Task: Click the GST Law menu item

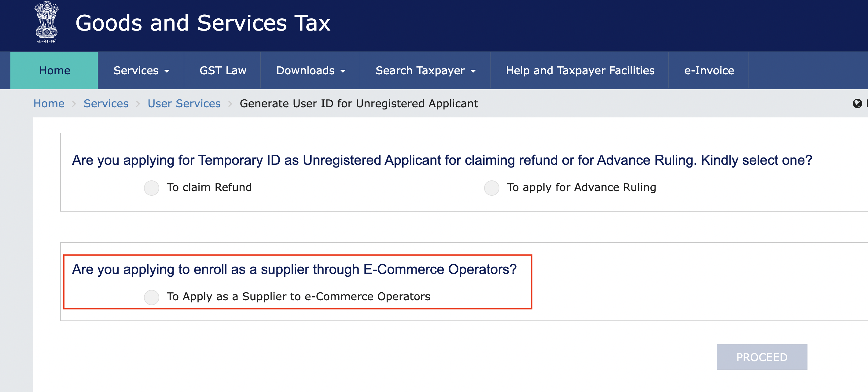Action: [x=223, y=70]
